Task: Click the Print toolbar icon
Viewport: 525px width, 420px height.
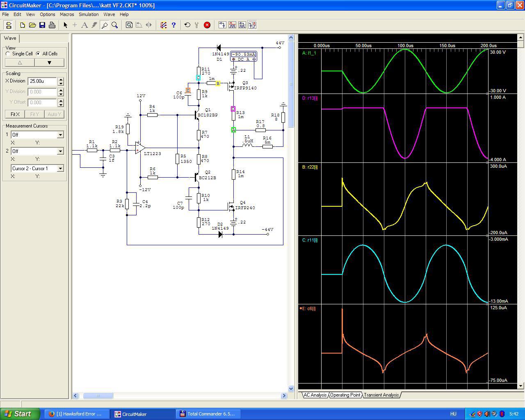Action: tap(52, 25)
